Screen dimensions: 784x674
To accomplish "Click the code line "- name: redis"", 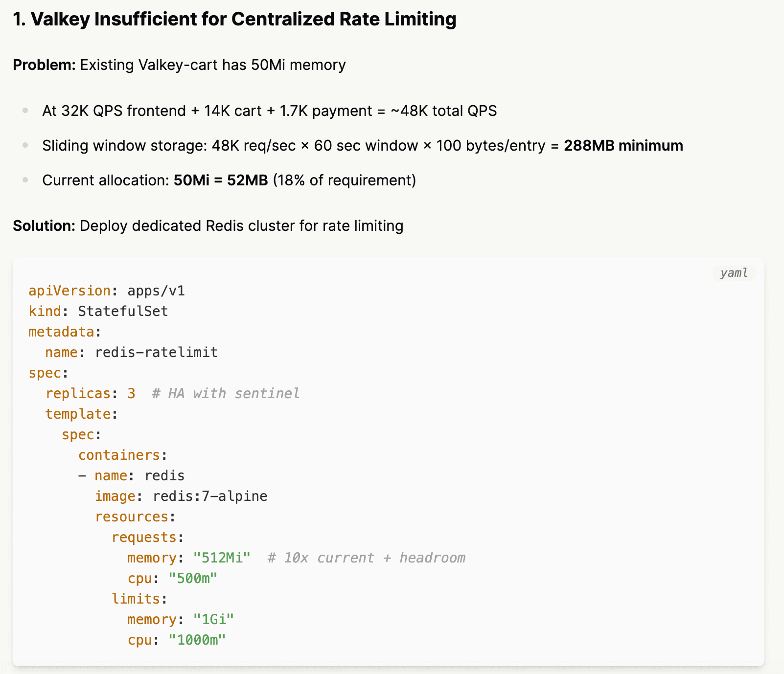I will click(x=131, y=476).
